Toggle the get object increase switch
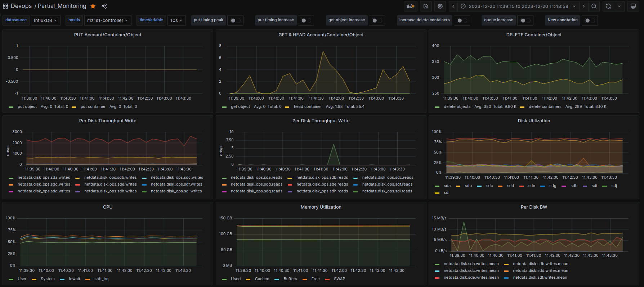The image size is (644, 287). (x=377, y=20)
